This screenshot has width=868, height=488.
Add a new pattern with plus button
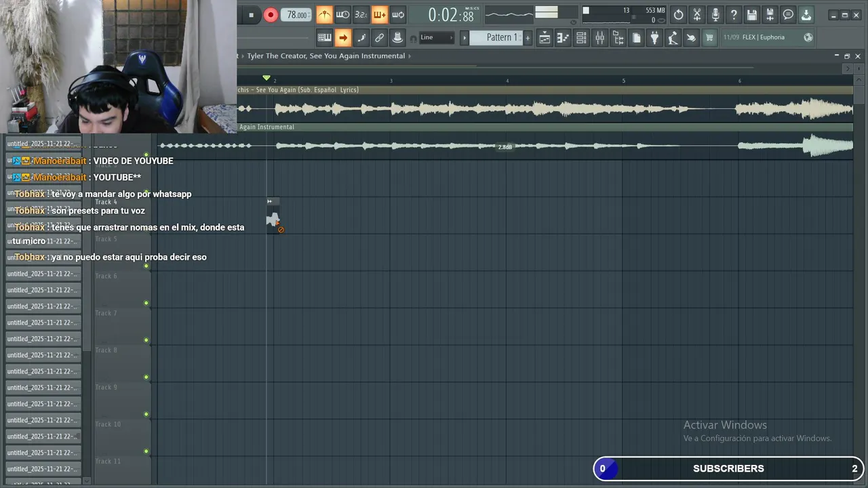tap(528, 37)
